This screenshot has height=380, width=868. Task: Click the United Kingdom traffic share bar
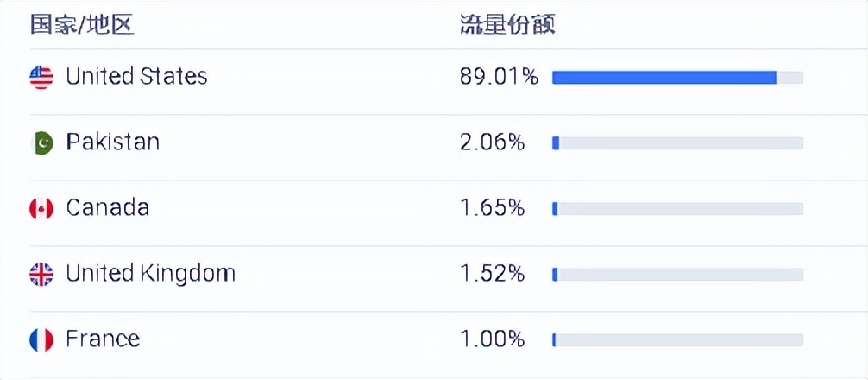click(x=677, y=275)
